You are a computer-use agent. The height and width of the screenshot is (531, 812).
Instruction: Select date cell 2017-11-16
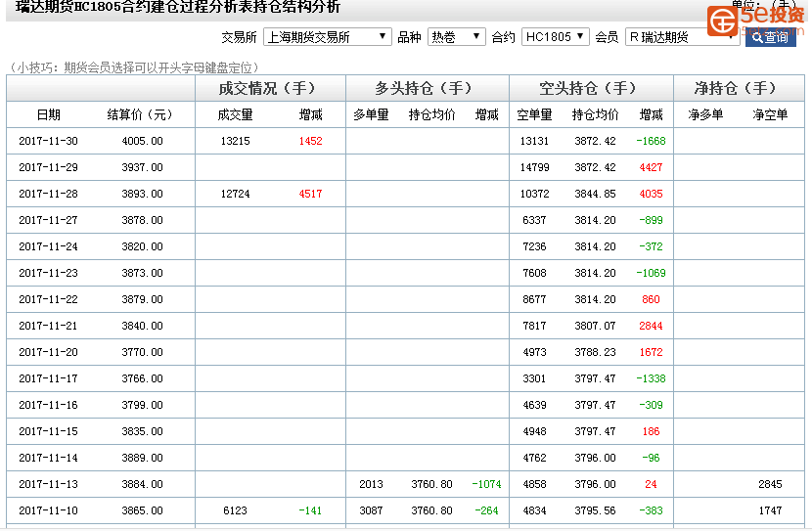tap(48, 405)
